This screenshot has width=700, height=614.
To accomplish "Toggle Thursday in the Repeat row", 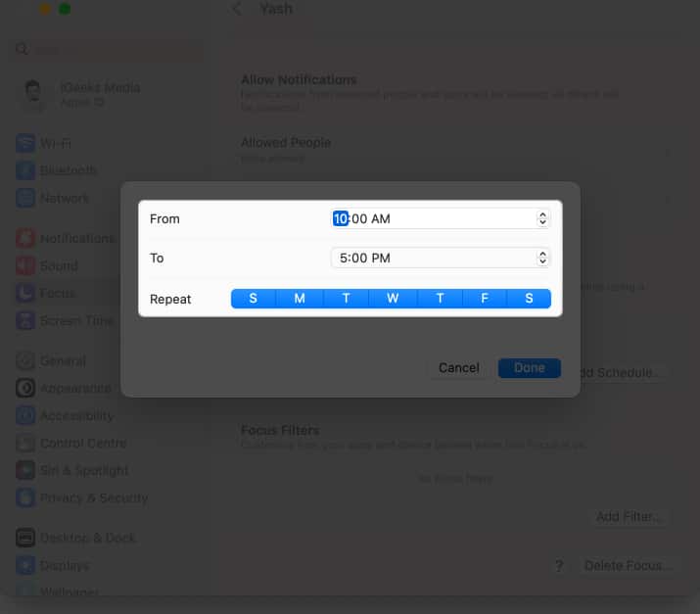I will pos(440,299).
